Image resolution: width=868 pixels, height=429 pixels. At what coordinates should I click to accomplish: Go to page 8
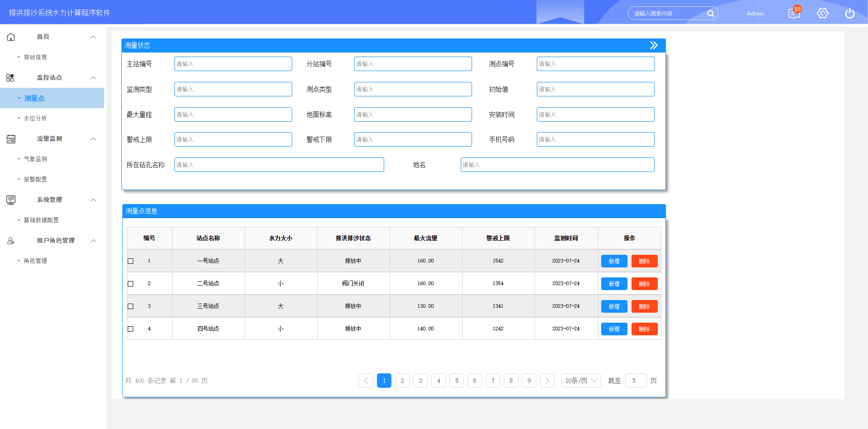511,381
